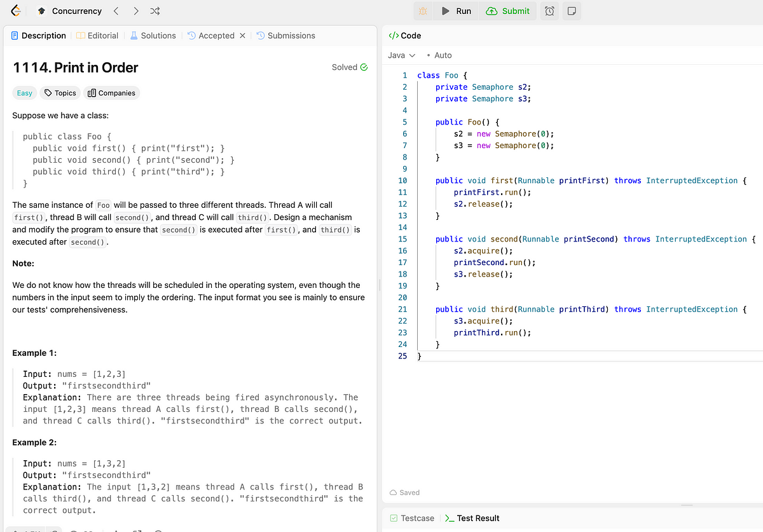
Task: Show the Topics tags
Action: 60,93
